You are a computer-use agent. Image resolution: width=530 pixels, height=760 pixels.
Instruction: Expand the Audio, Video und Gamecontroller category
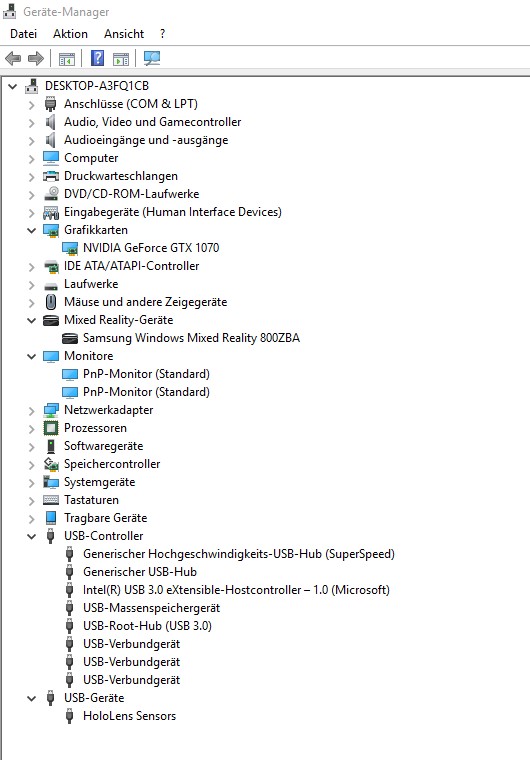32,123
